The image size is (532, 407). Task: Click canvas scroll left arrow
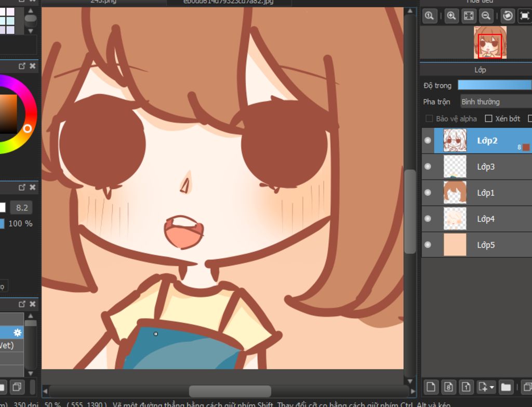pos(45,391)
